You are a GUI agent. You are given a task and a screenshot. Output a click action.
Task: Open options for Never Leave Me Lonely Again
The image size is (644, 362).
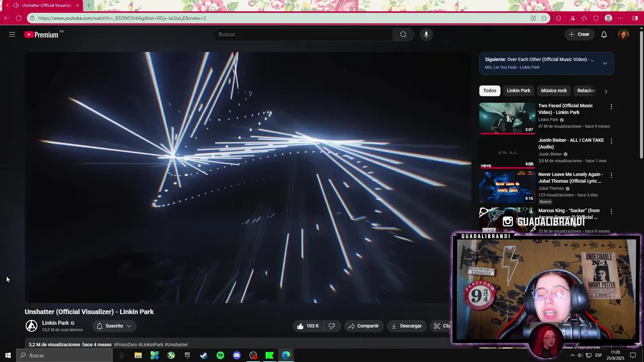611,175
